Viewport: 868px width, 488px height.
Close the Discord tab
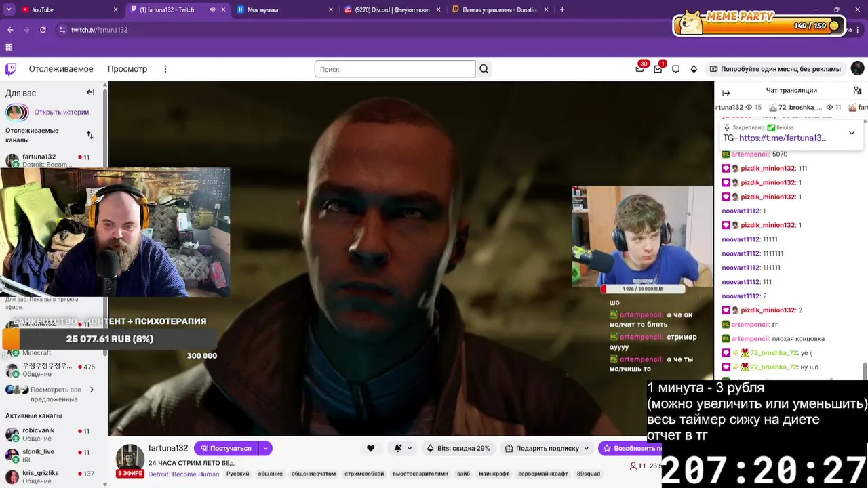439,9
